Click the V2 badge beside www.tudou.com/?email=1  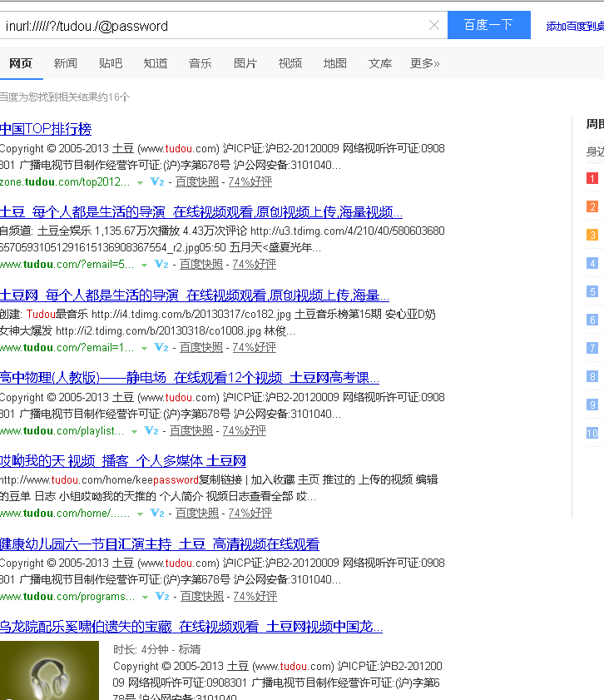pos(161,347)
